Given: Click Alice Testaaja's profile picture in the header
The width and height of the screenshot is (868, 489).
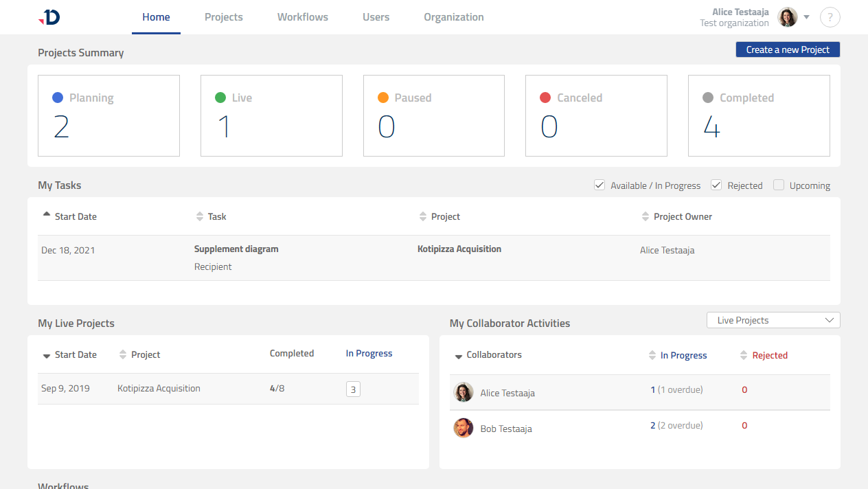Looking at the screenshot, I should click(x=787, y=16).
